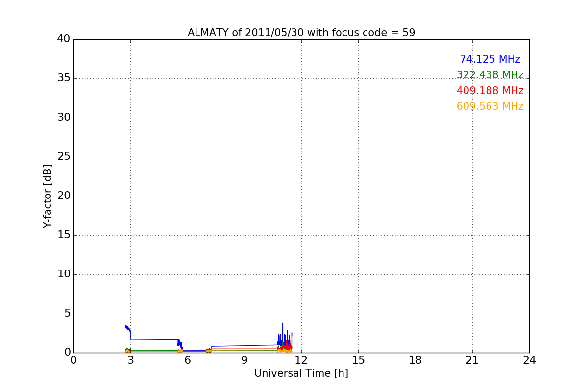The image size is (588, 392).
Task: Click the x-axis tick label 21
Action: click(472, 360)
